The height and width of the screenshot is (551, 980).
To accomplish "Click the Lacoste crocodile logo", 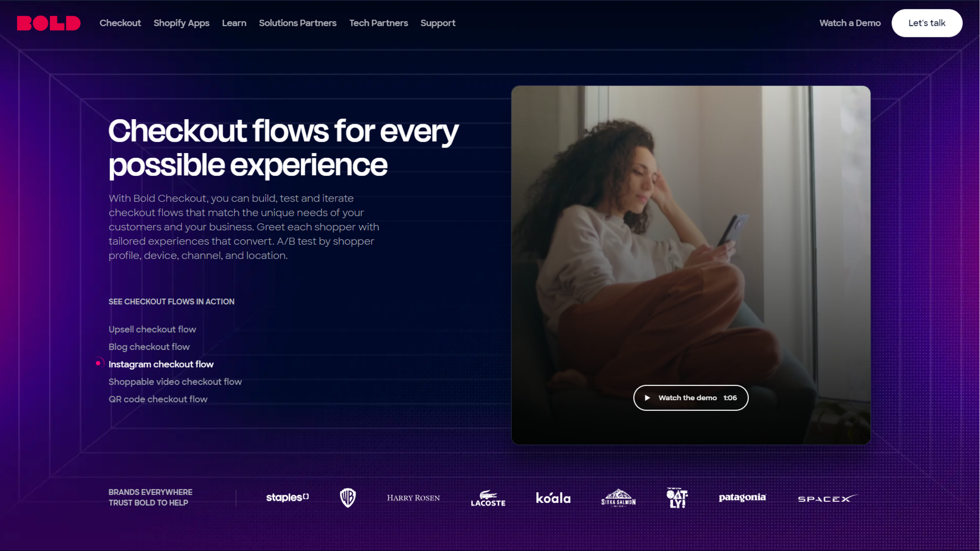I will pyautogui.click(x=488, y=498).
